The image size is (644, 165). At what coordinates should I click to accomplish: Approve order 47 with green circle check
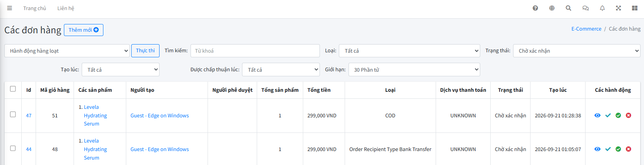(618, 115)
